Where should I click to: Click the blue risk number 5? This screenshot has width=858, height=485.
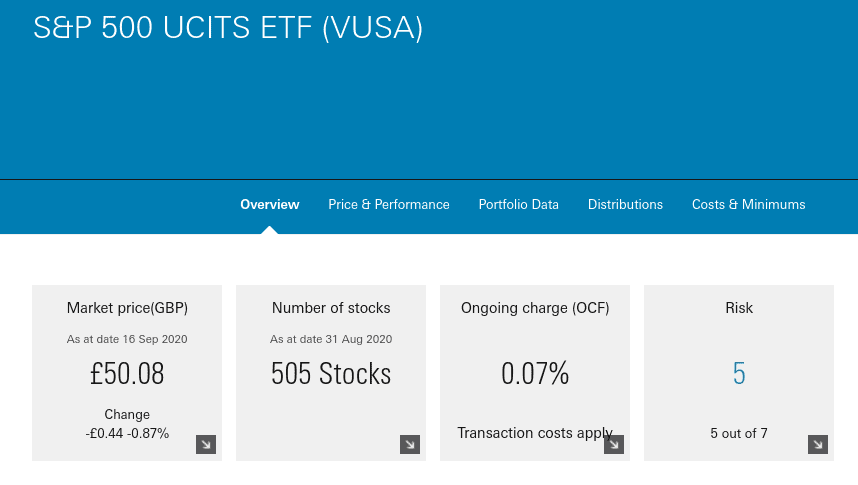point(739,374)
